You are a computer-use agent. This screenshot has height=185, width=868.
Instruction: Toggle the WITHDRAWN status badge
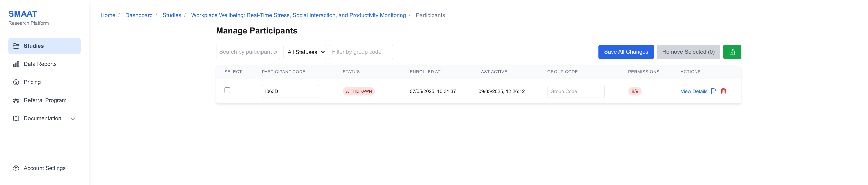click(x=359, y=91)
